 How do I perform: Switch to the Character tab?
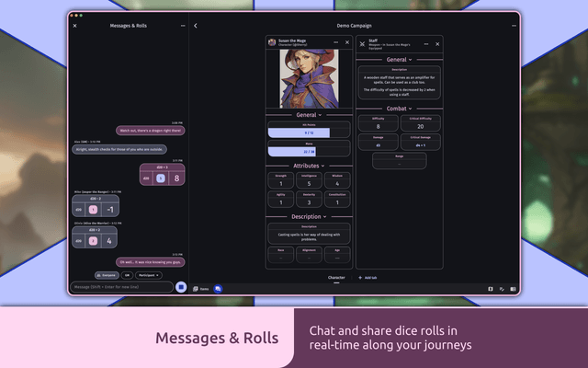pyautogui.click(x=336, y=277)
